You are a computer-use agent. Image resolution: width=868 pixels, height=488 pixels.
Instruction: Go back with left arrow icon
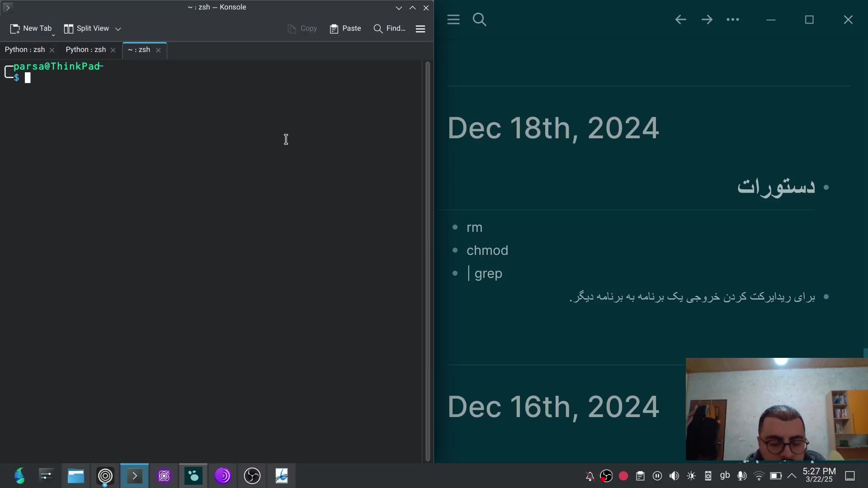[x=680, y=19]
